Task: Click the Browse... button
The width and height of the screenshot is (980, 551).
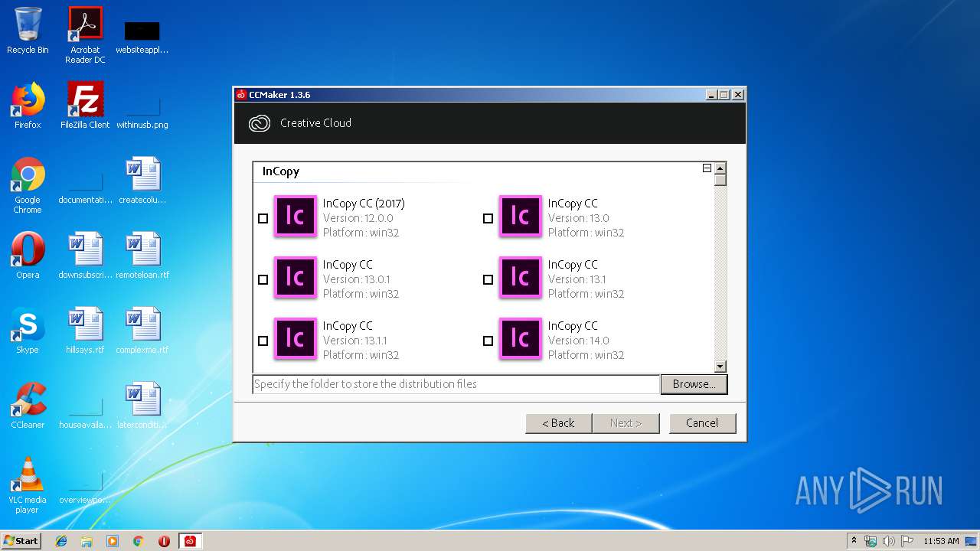Action: click(694, 384)
